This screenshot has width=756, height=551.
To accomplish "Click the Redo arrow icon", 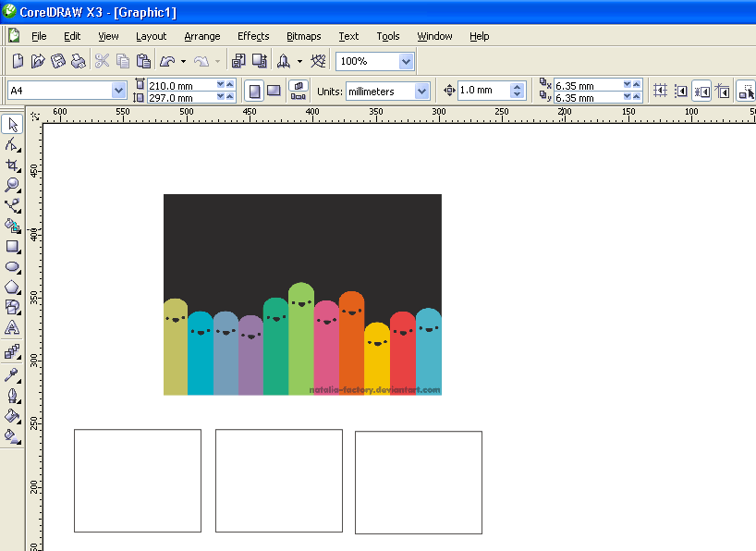I will click(x=201, y=61).
